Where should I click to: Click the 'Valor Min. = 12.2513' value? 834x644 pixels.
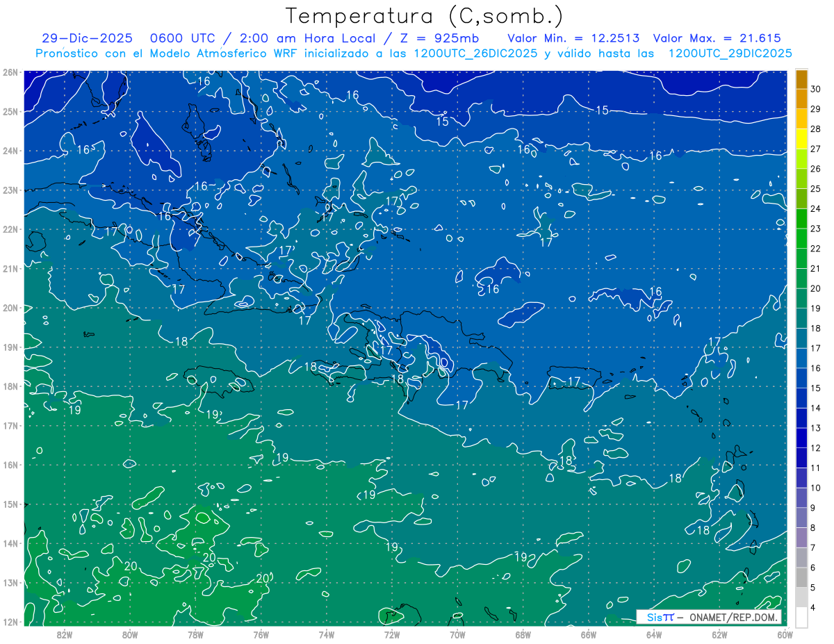pyautogui.click(x=573, y=38)
